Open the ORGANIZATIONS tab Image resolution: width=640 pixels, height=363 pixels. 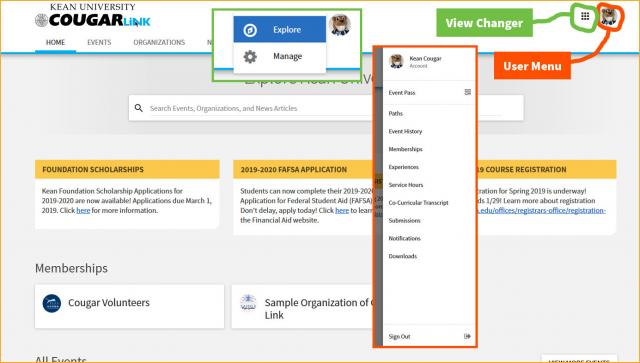point(159,42)
